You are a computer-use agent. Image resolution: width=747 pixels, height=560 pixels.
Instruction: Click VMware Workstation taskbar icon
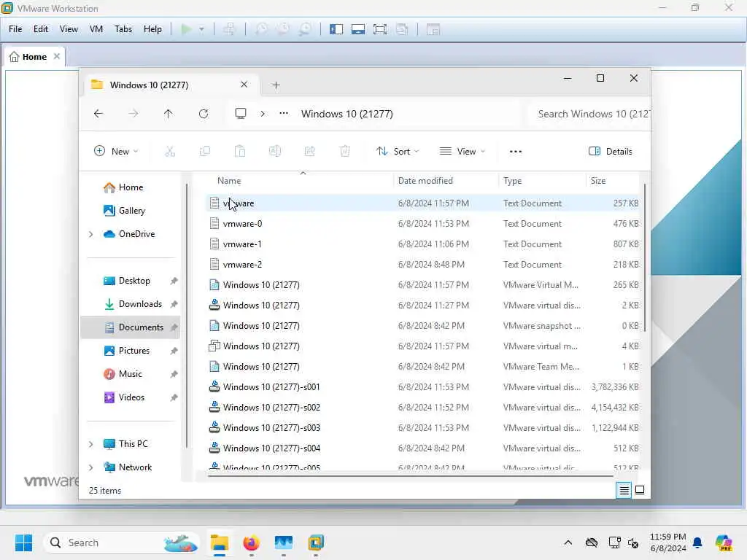[x=316, y=542]
